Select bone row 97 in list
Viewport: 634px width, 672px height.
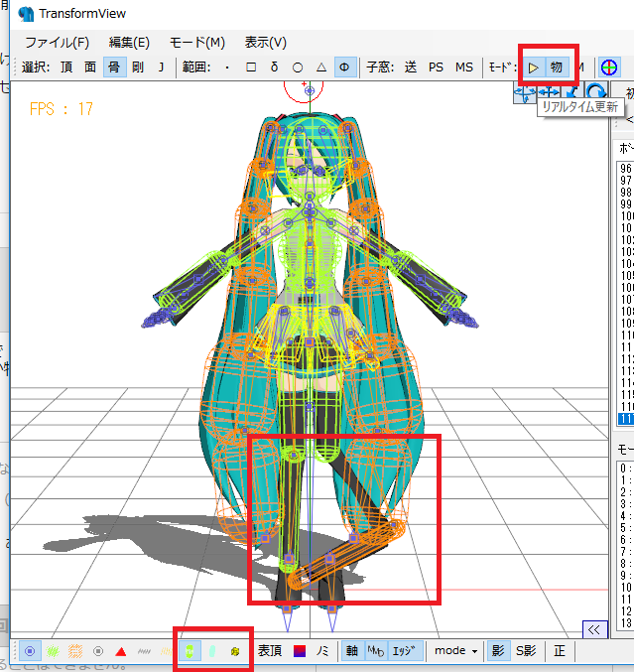tap(625, 180)
